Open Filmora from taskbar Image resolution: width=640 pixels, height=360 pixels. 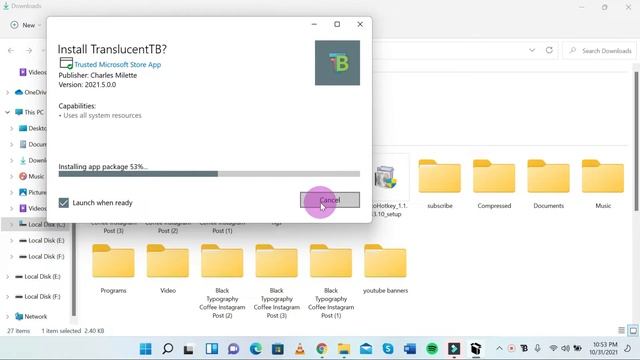click(454, 349)
